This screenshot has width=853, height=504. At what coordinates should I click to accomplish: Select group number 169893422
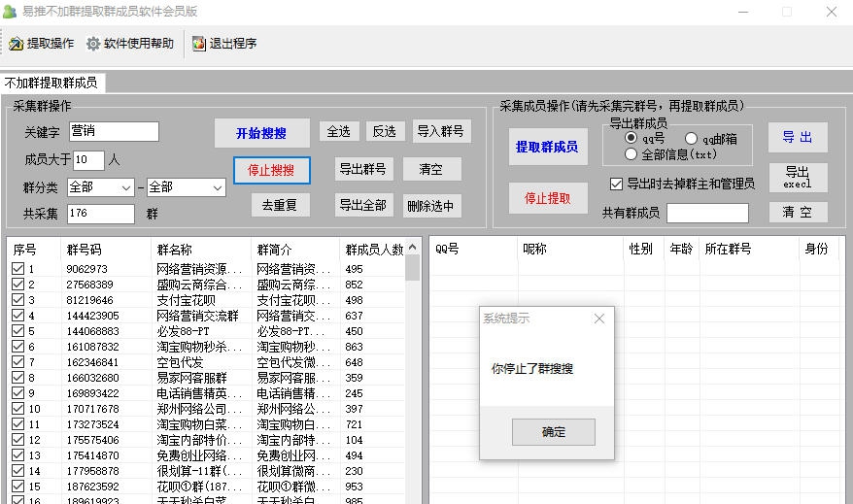(92, 393)
